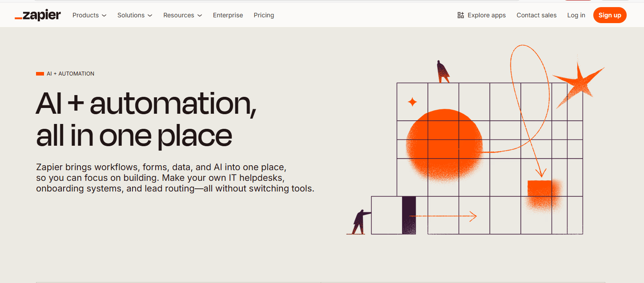Click the small orange square in illustration
Screen dimensions: 644x283
tap(539, 192)
